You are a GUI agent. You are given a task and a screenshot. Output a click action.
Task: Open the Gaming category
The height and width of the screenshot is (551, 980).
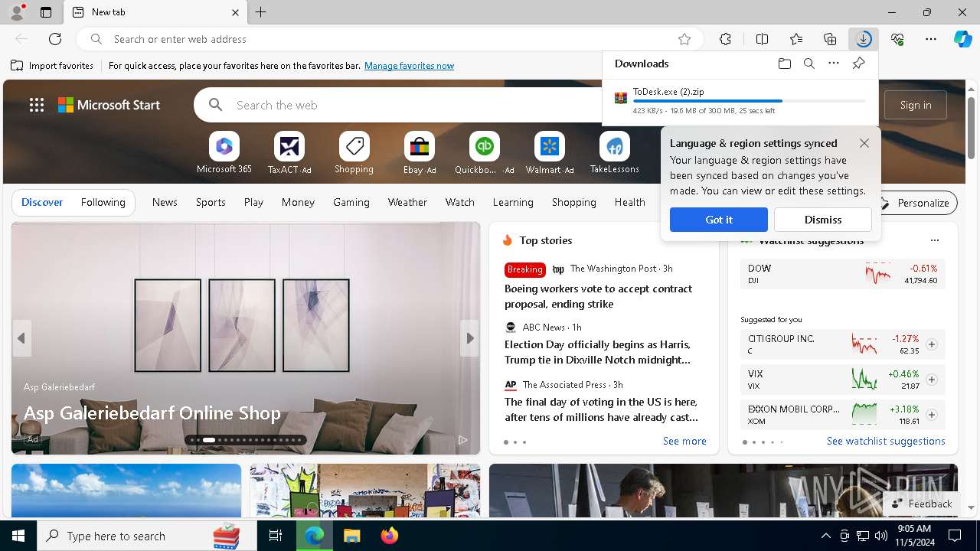(x=351, y=202)
